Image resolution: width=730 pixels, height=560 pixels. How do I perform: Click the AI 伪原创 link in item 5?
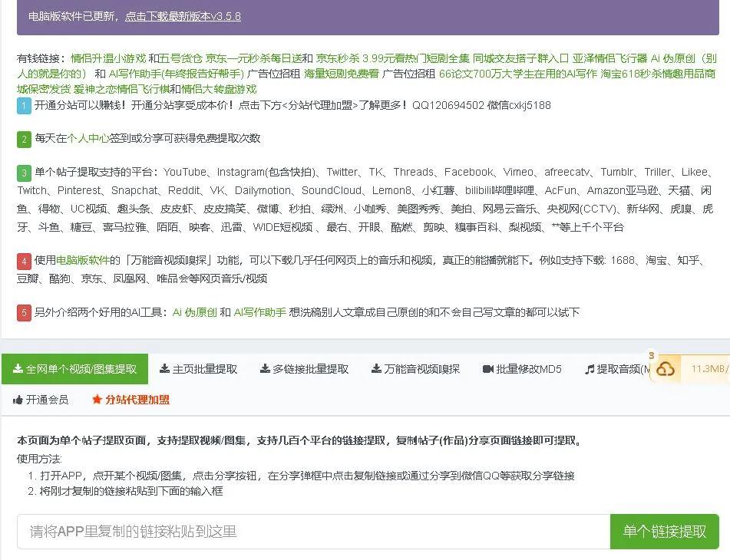[x=194, y=313]
